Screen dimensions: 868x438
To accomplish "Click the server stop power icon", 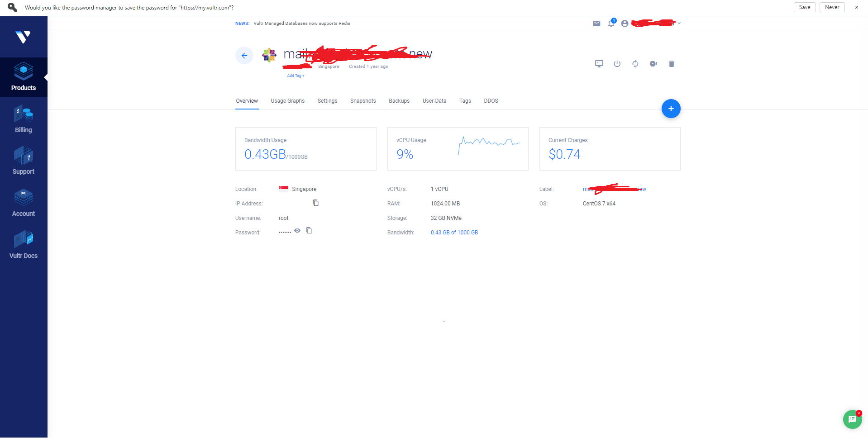I will pyautogui.click(x=617, y=64).
